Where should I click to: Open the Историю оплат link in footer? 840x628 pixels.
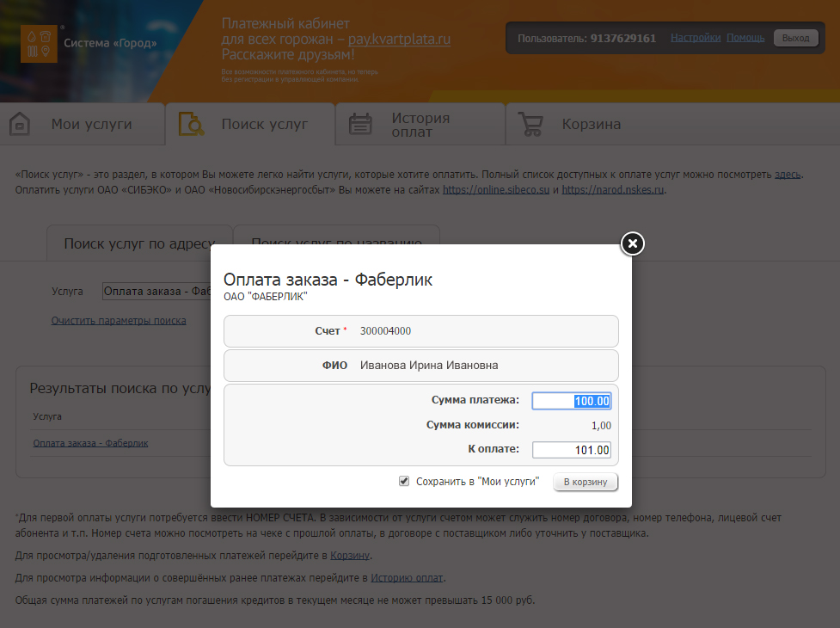click(408, 578)
